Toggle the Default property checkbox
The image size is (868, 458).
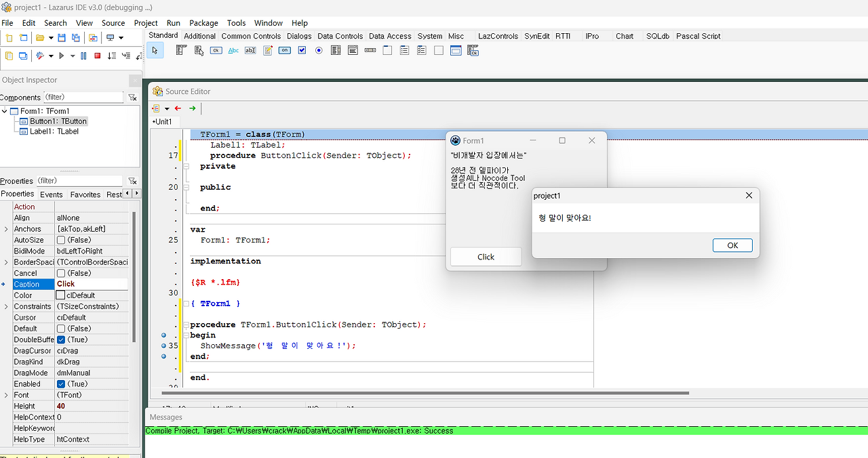coord(61,329)
